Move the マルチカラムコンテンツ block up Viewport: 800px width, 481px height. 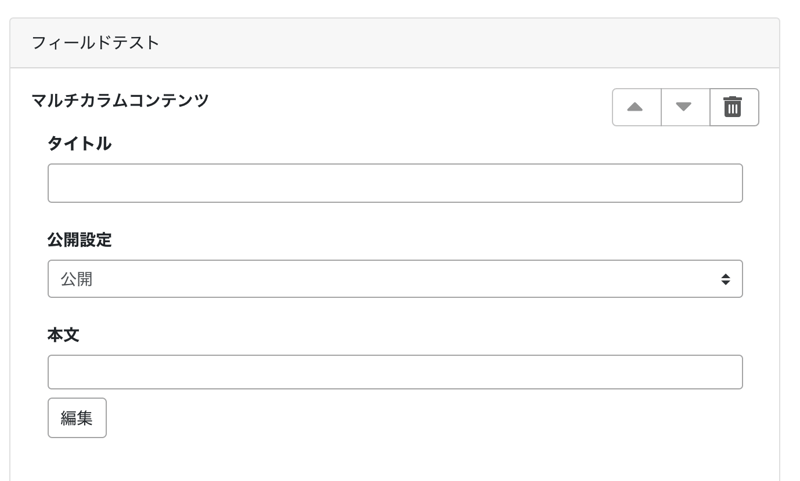pos(636,107)
